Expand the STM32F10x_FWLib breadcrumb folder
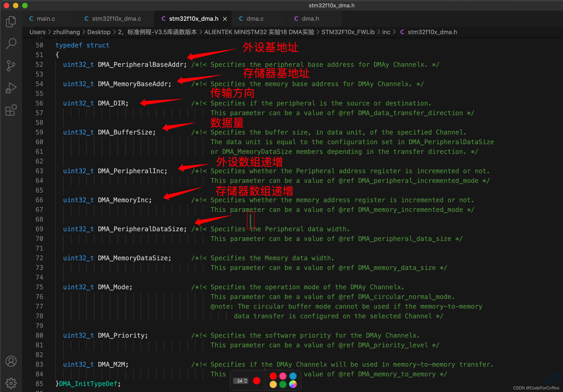563x392 pixels. tap(348, 32)
